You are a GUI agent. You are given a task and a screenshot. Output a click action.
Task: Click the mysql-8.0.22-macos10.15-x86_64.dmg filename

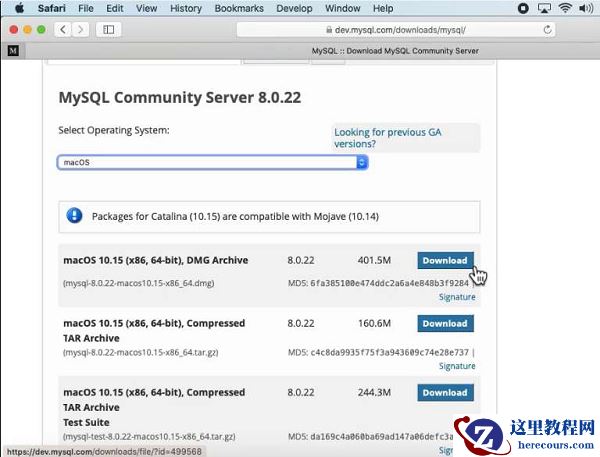139,283
